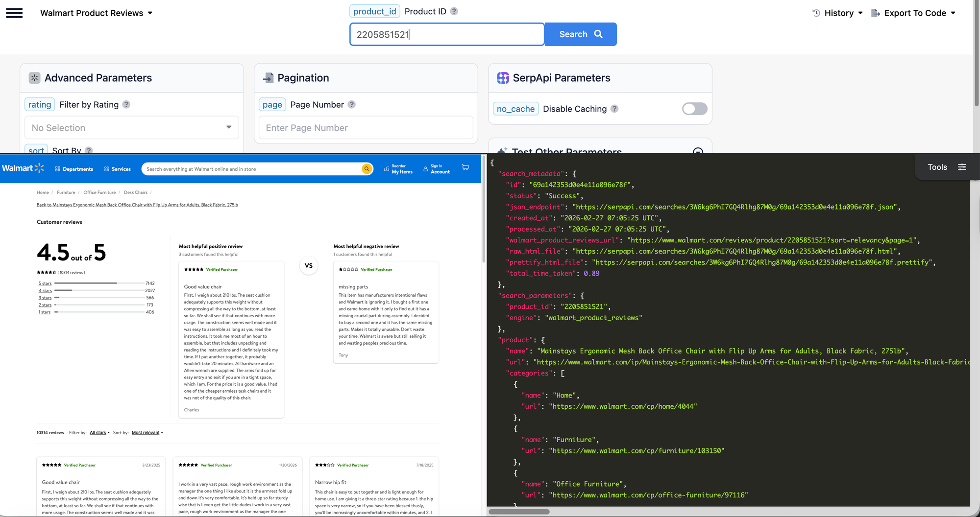Screen dimensions: 980x517
Task: Click the Disable Caching help icon
Action: (x=614, y=109)
